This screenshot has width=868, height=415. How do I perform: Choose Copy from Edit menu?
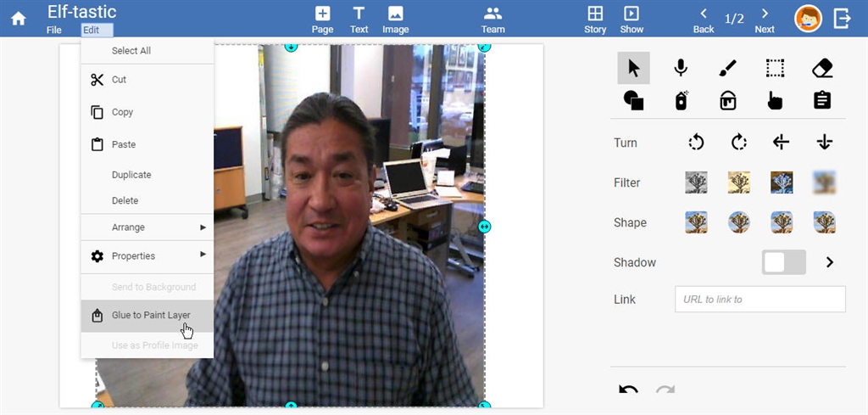147,112
